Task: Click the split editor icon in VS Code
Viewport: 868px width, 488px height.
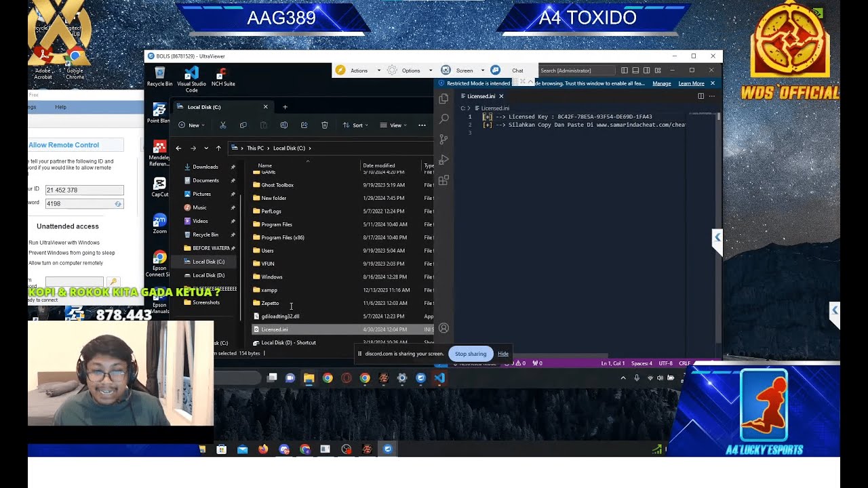Action: tap(701, 96)
